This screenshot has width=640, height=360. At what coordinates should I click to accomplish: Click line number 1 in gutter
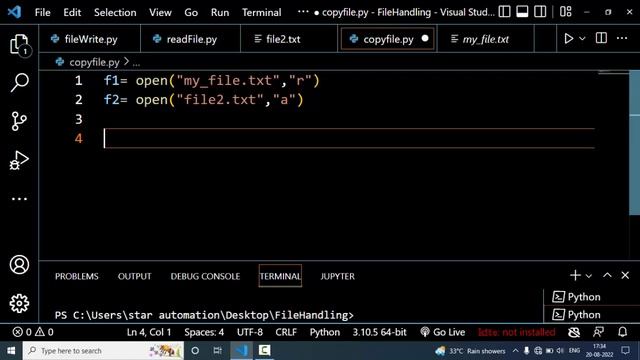78,81
